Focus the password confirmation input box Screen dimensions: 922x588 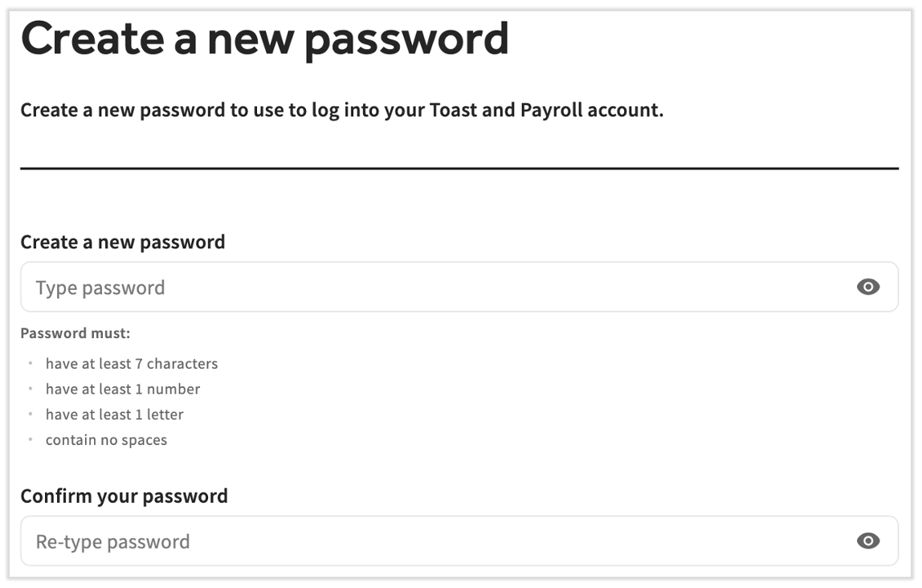[x=321, y=541]
